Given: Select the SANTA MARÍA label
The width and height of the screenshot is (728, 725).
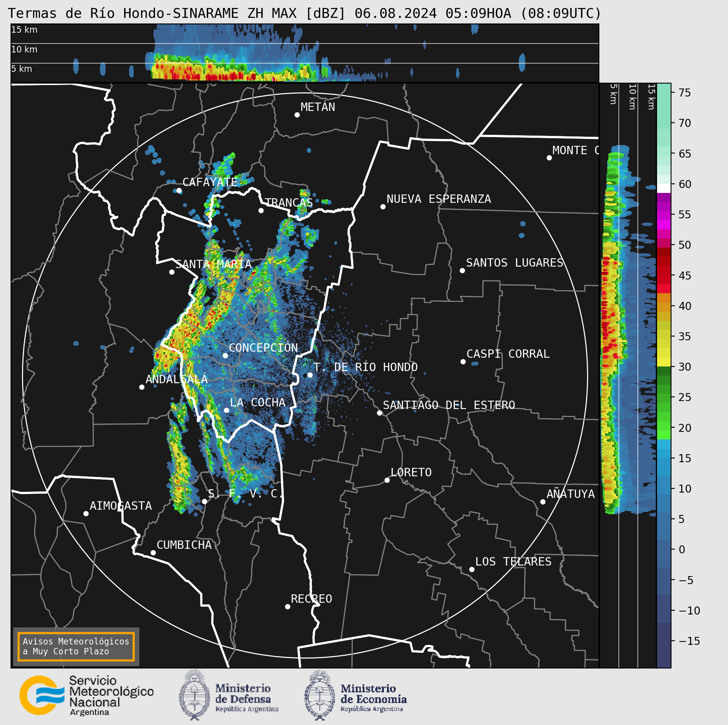Looking at the screenshot, I should pos(213,264).
